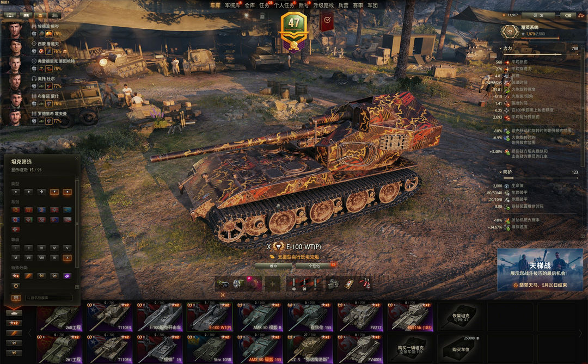Open the first-aid kit consumable slot
The image size is (588, 364).
click(x=349, y=284)
